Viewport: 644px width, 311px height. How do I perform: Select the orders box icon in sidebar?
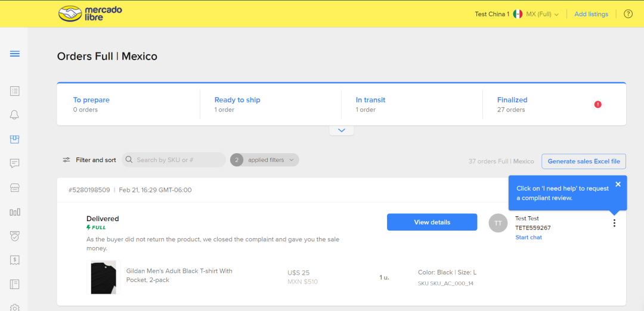pos(15,139)
